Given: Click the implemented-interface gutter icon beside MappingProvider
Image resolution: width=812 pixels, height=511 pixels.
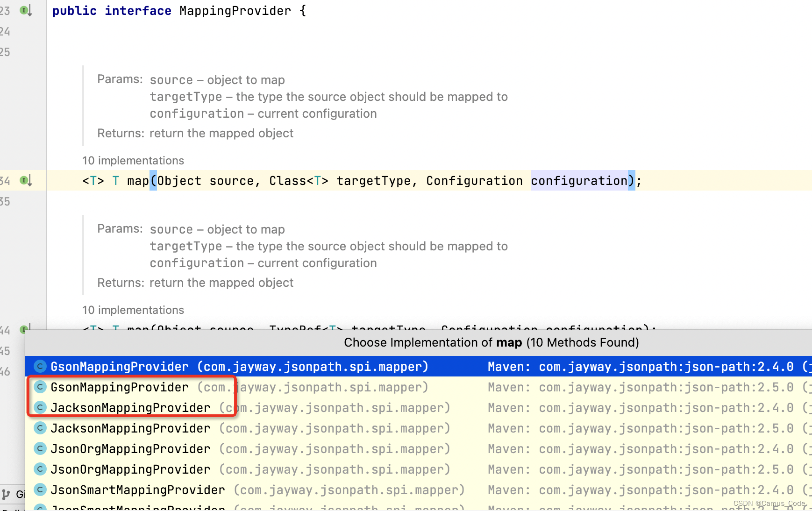Looking at the screenshot, I should 26,10.
